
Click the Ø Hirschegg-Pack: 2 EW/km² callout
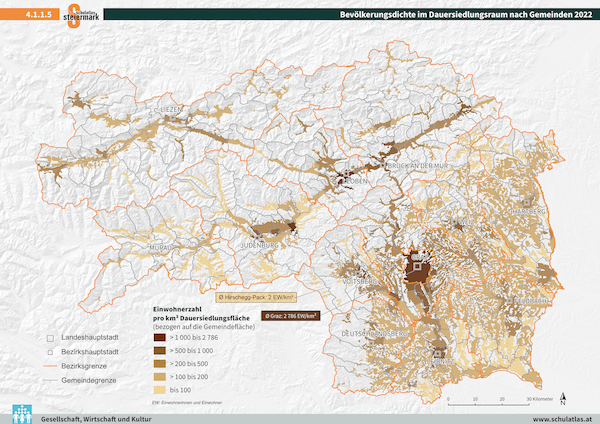[256, 297]
